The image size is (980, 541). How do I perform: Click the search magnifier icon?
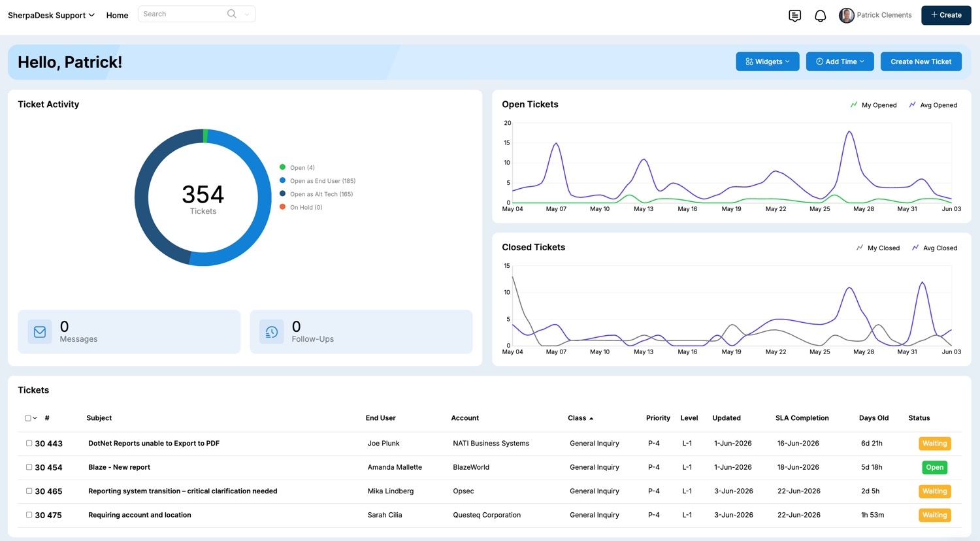pos(231,14)
